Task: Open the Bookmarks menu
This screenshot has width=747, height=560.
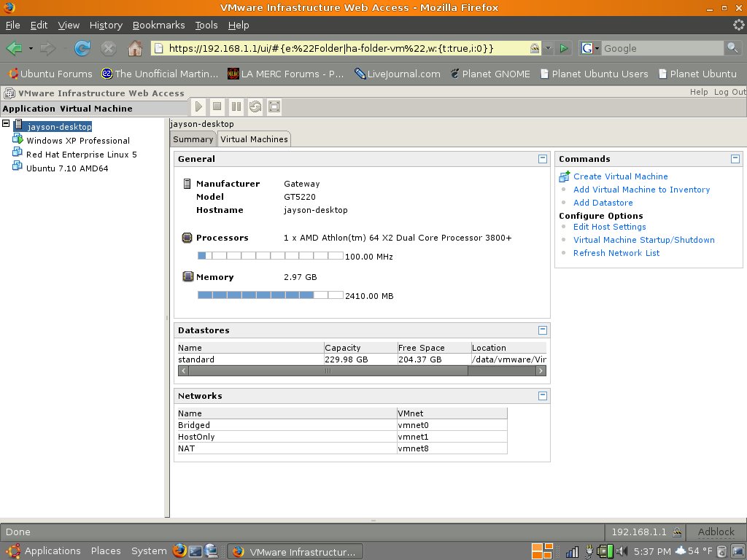Action: (158, 26)
